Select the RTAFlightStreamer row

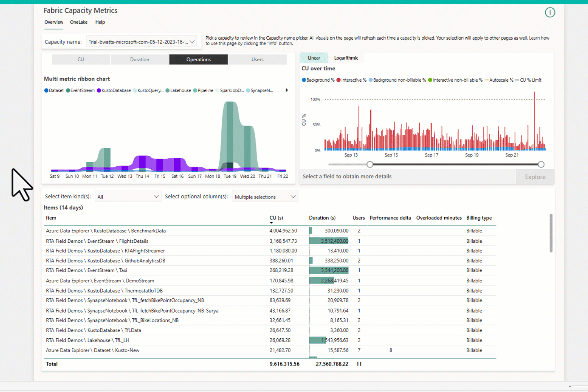pos(270,251)
